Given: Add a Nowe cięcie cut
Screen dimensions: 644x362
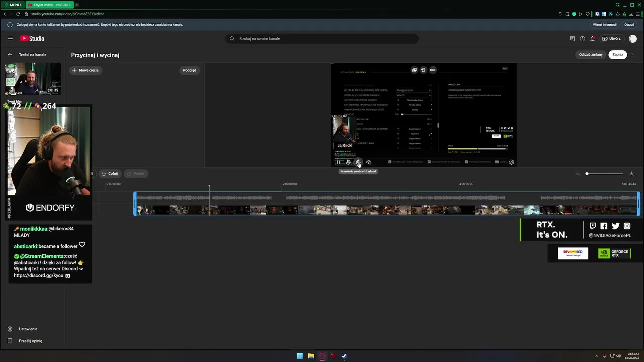Looking at the screenshot, I should click(x=86, y=70).
